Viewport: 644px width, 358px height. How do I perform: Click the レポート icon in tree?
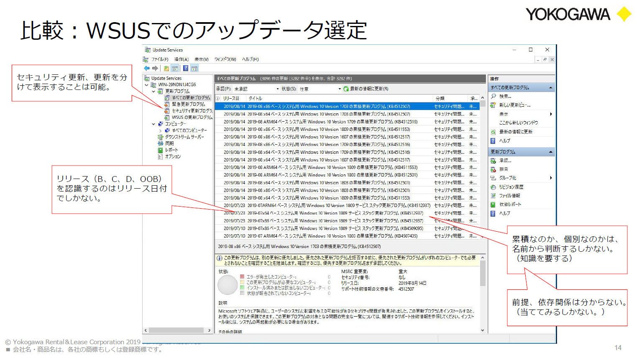[160, 150]
